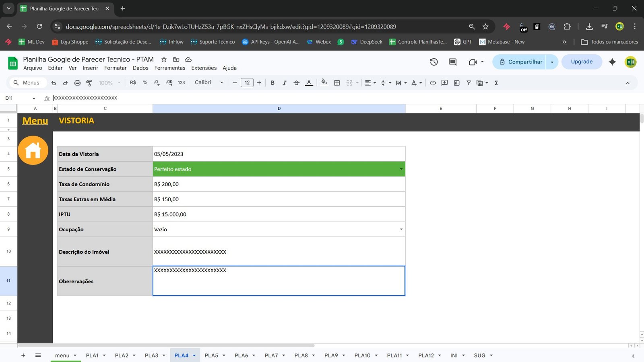Open the Ocupação dropdown
644x362 pixels.
click(x=401, y=229)
